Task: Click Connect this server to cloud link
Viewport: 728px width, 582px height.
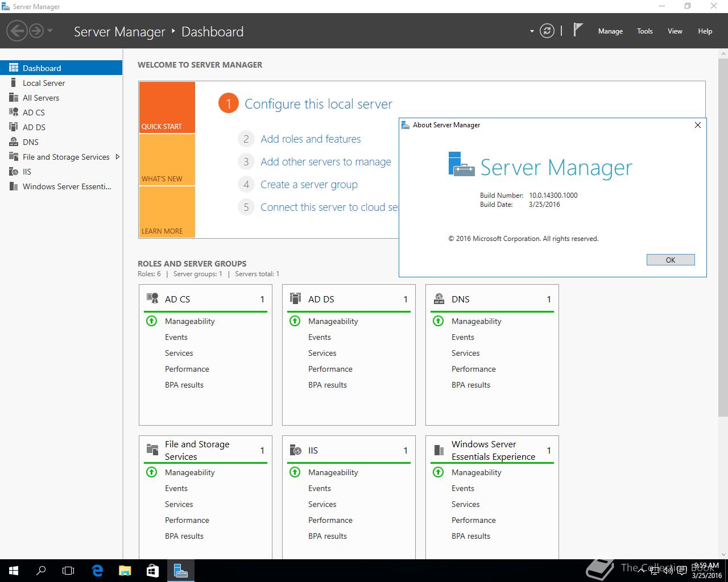Action: [329, 207]
